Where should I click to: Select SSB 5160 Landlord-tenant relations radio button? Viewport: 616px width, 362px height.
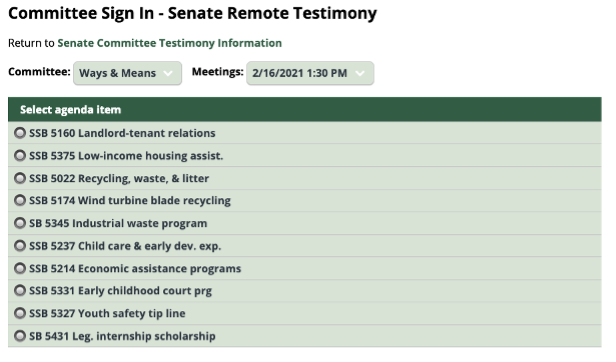pyautogui.click(x=20, y=133)
